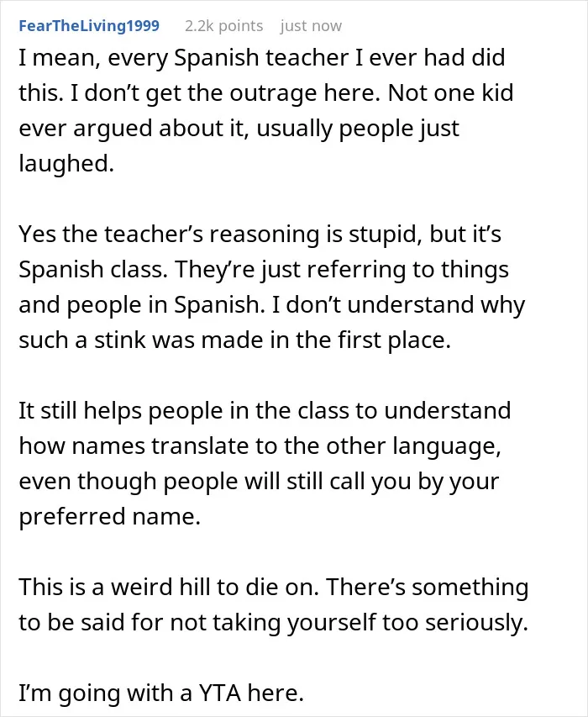Click the line 'even though people will still call you'
The height and width of the screenshot is (717, 588).
[259, 482]
